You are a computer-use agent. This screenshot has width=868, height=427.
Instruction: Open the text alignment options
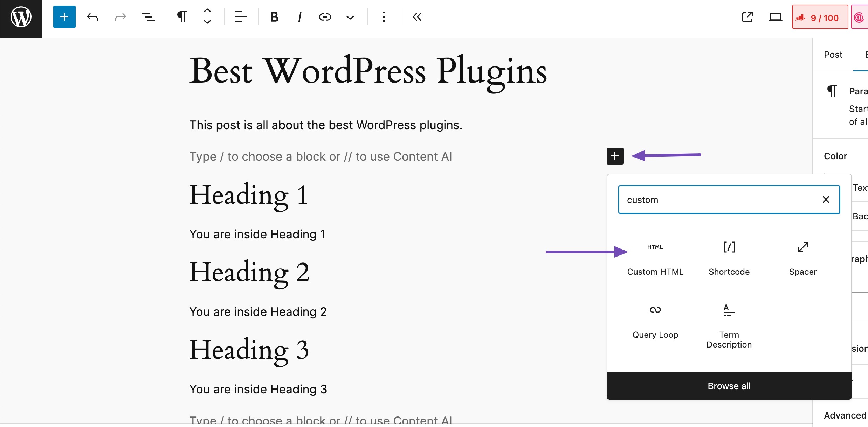click(241, 17)
